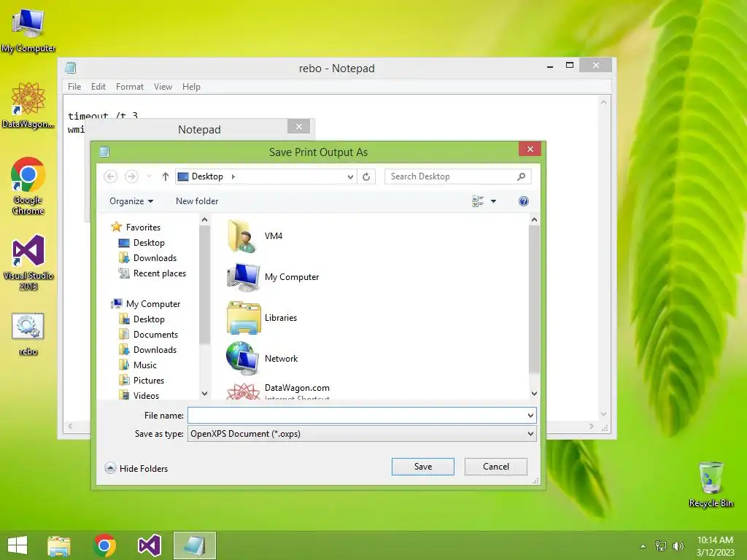
Task: Change view layout icon in dialog
Action: pyautogui.click(x=478, y=201)
